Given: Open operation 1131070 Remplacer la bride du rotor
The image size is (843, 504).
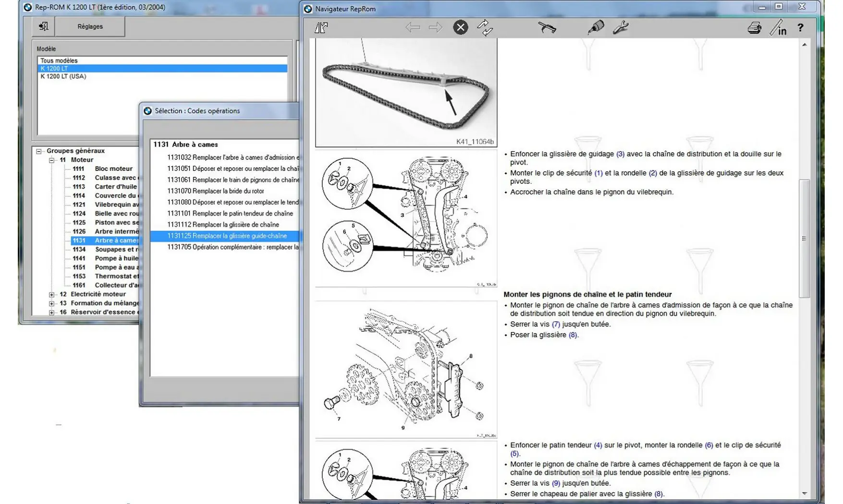Looking at the screenshot, I should point(216,191).
